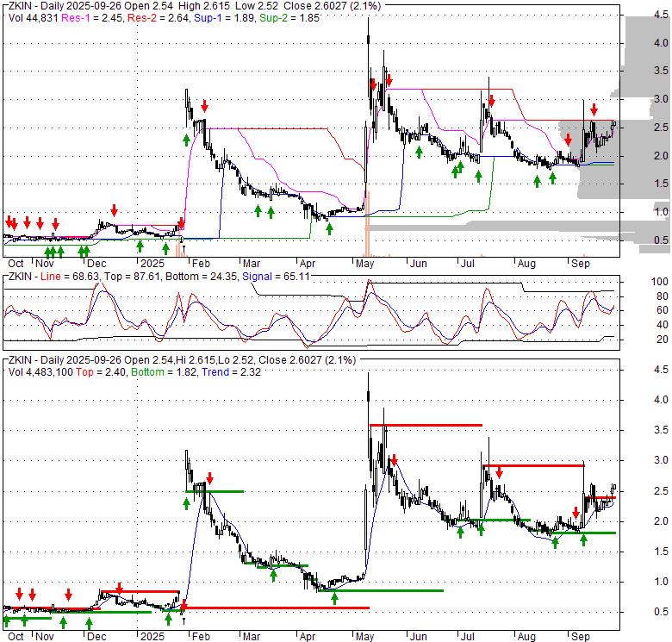Click the 80 level on oscillator axis
This screenshot has height=642, width=672.
pos(663,296)
